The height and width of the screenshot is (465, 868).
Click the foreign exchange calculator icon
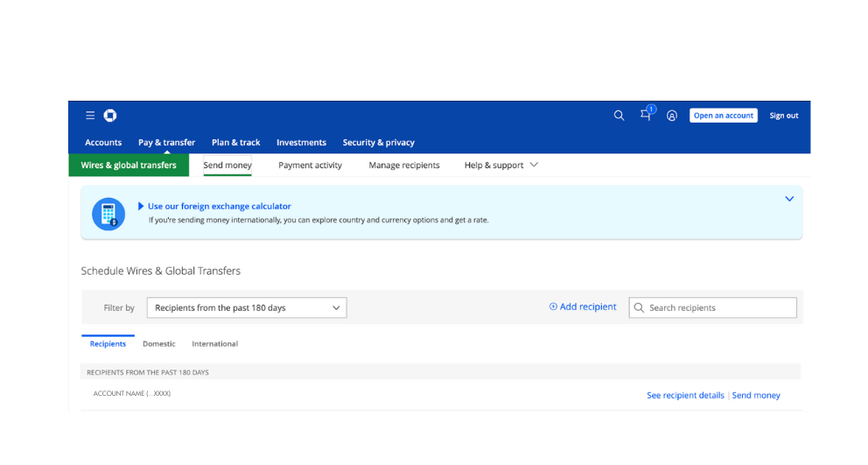(x=108, y=213)
